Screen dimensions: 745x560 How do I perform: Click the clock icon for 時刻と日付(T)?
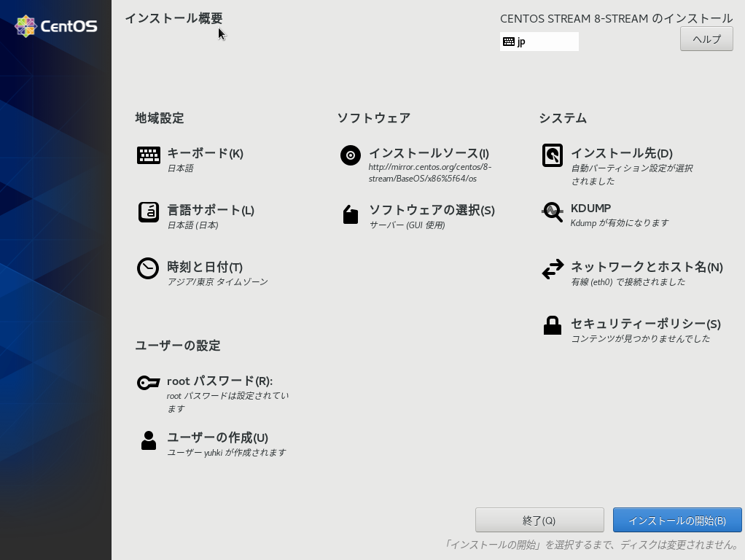coord(148,268)
